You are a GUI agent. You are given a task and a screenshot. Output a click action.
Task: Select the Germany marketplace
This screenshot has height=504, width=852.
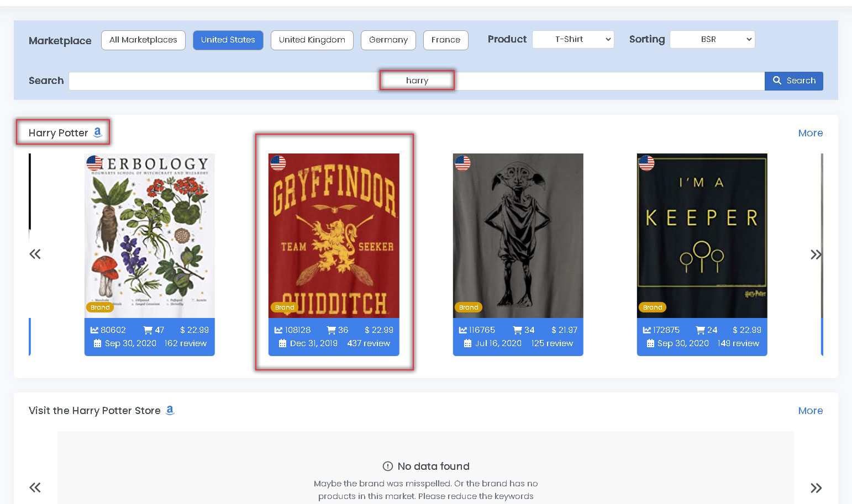(x=388, y=40)
